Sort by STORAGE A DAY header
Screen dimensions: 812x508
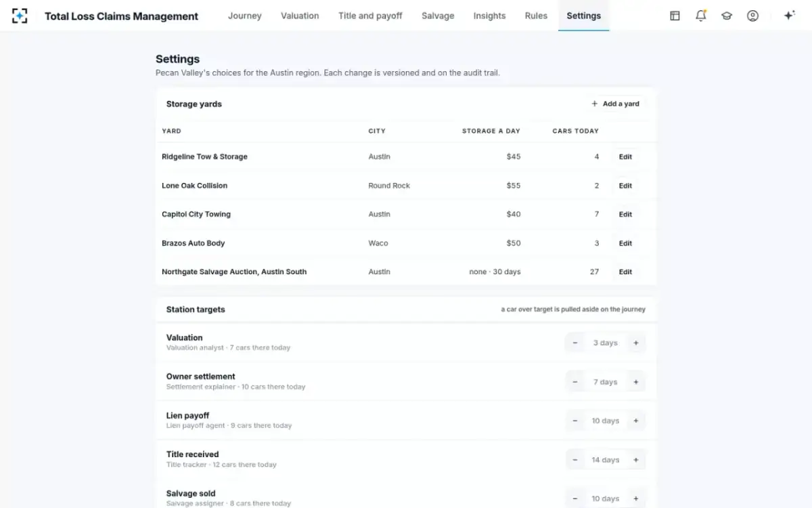(491, 131)
